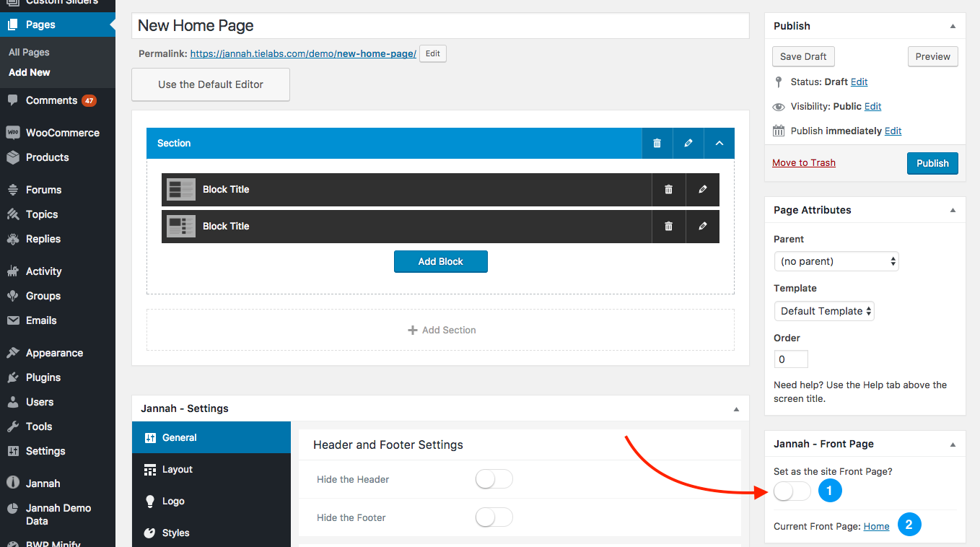
Task: Click the Emails envelope icon
Action: (x=12, y=320)
